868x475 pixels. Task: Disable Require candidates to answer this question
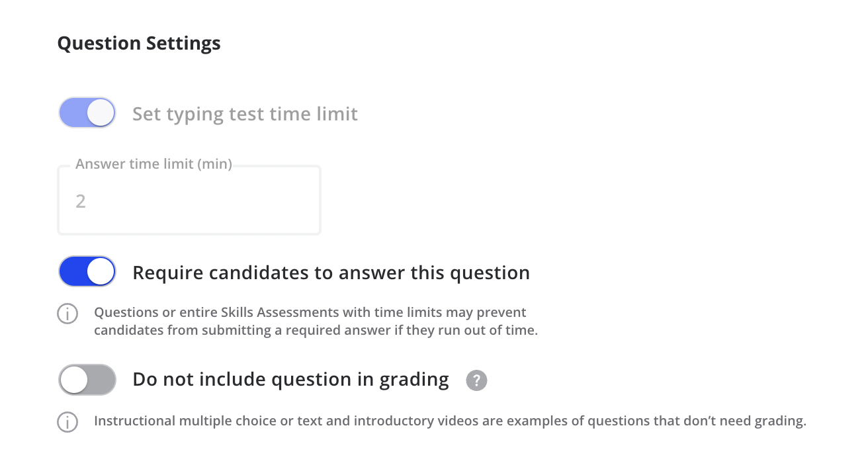tap(87, 272)
